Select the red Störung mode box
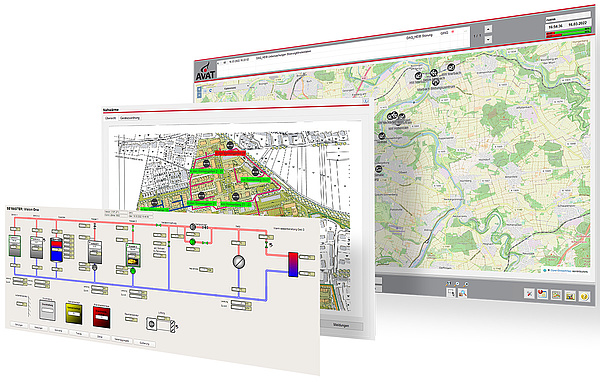Image resolution: width=600 pixels, height=382 pixels. click(101, 316)
